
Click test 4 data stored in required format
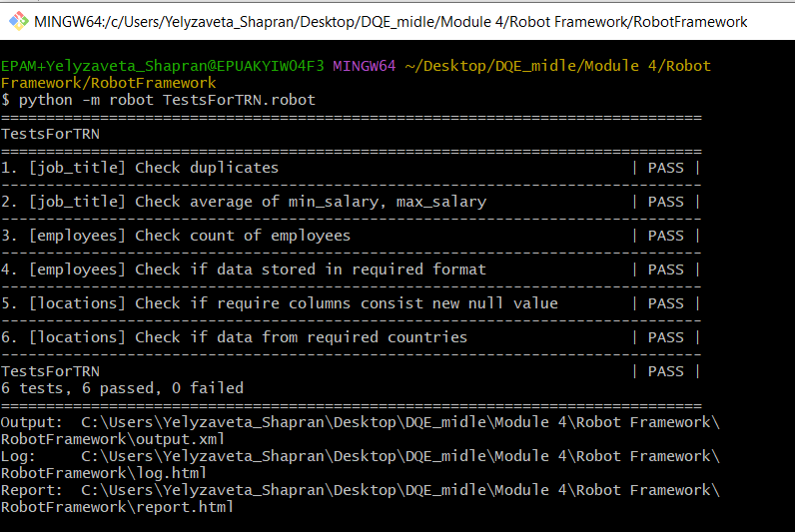pos(244,269)
